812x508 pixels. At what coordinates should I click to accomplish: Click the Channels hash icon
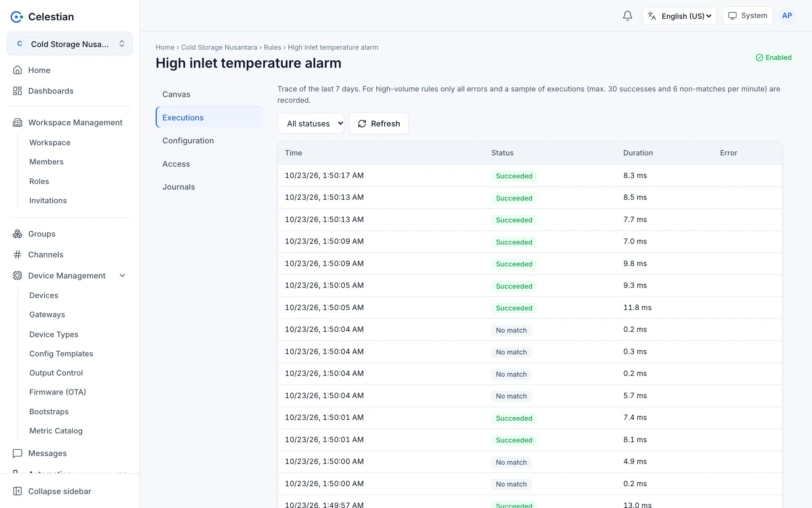[x=17, y=255]
